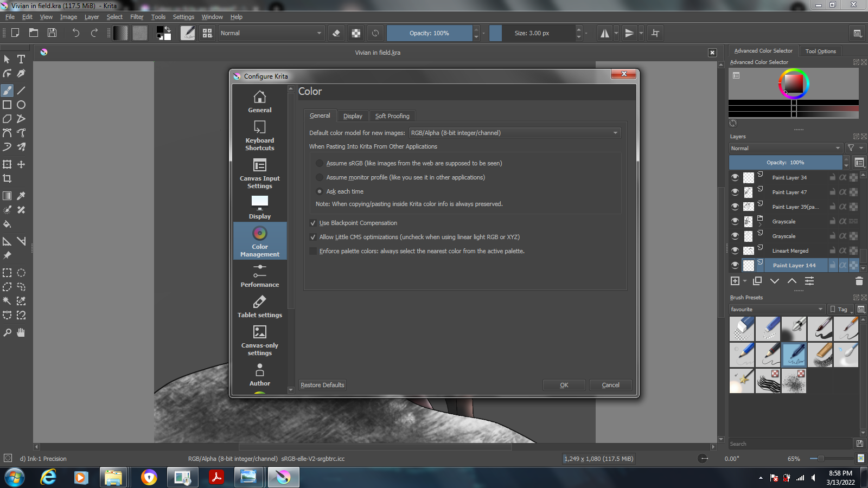This screenshot has height=488, width=868.
Task: Enable Enforce palette colors checkbox
Action: point(313,251)
